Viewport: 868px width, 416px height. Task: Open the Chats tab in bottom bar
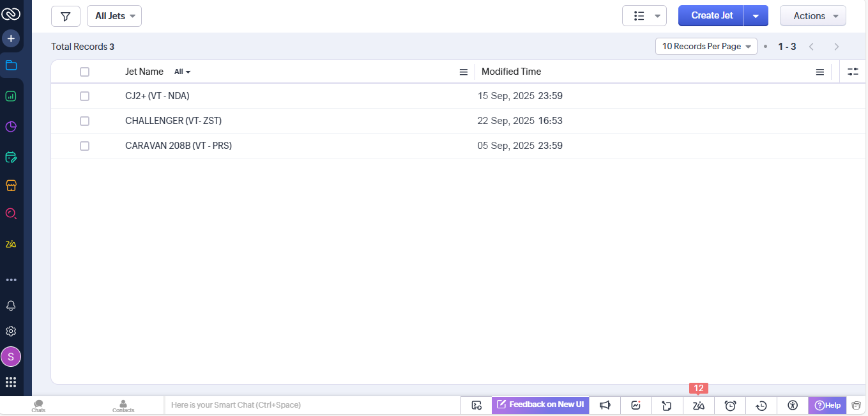point(38,406)
